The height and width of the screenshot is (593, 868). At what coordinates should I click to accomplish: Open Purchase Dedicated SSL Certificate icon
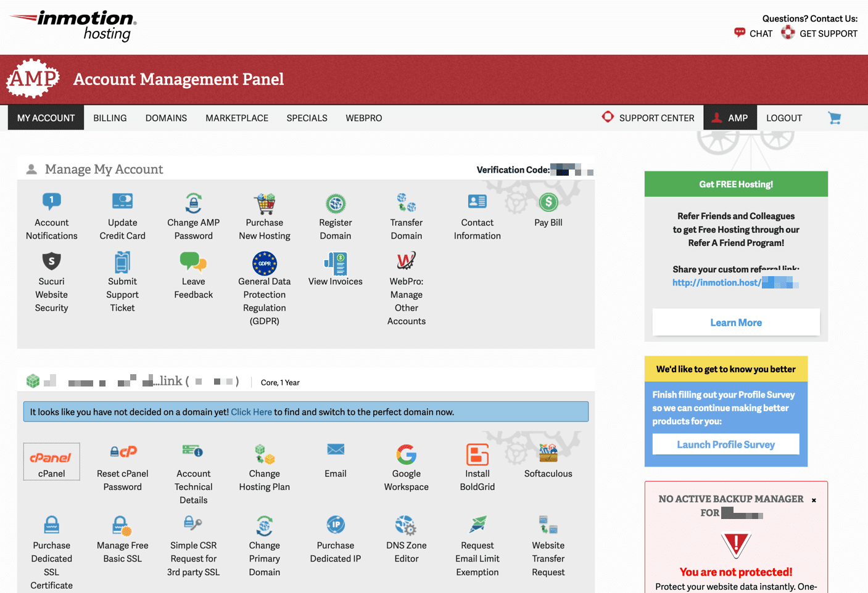(52, 525)
